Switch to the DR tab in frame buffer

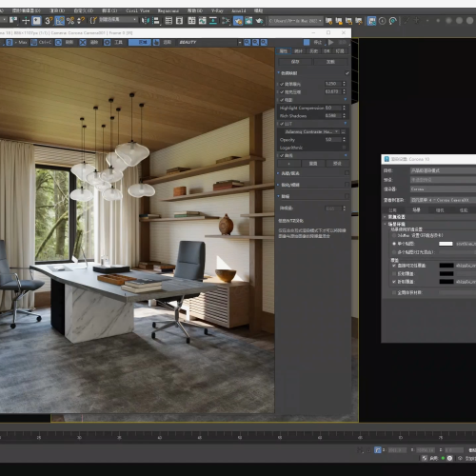coord(327,51)
